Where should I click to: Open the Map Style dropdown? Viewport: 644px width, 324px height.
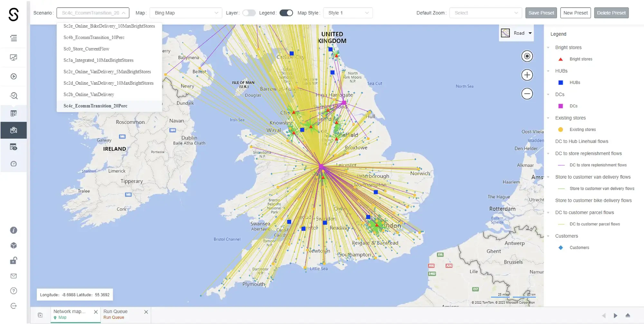coord(348,13)
